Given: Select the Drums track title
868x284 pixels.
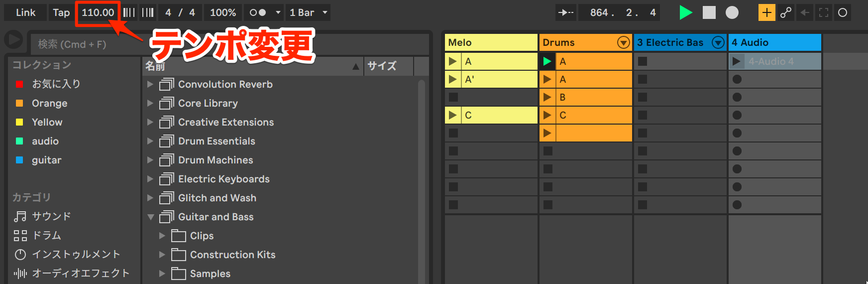Looking at the screenshot, I should point(558,42).
